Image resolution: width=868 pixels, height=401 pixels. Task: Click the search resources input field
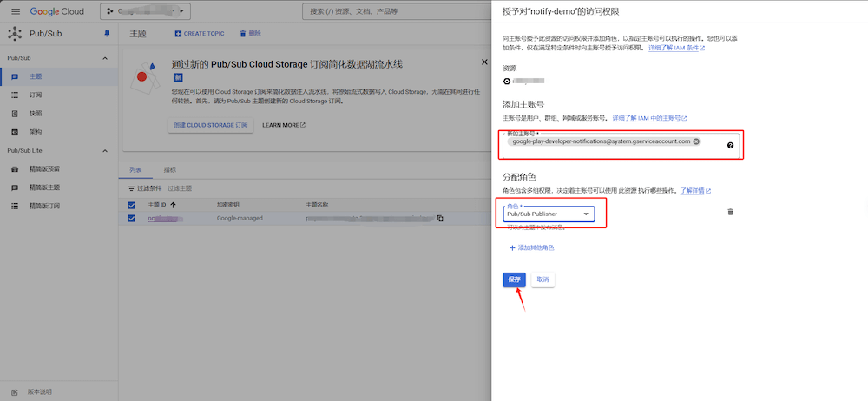tap(391, 11)
